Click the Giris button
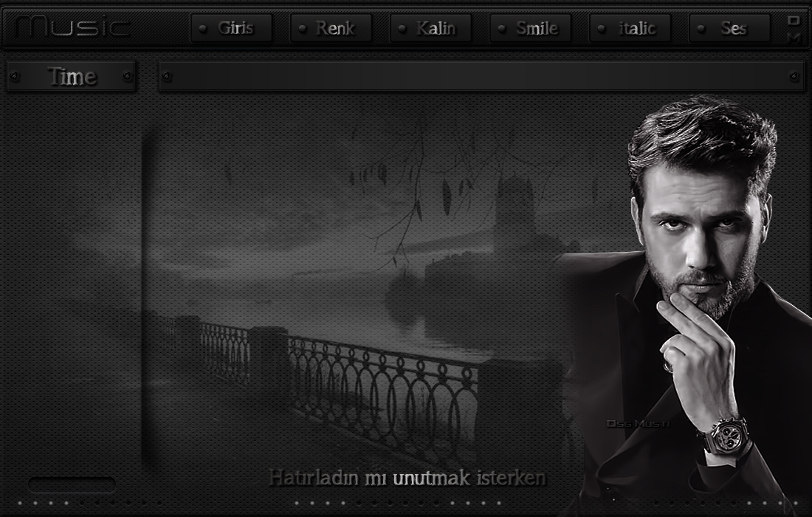 click(231, 28)
